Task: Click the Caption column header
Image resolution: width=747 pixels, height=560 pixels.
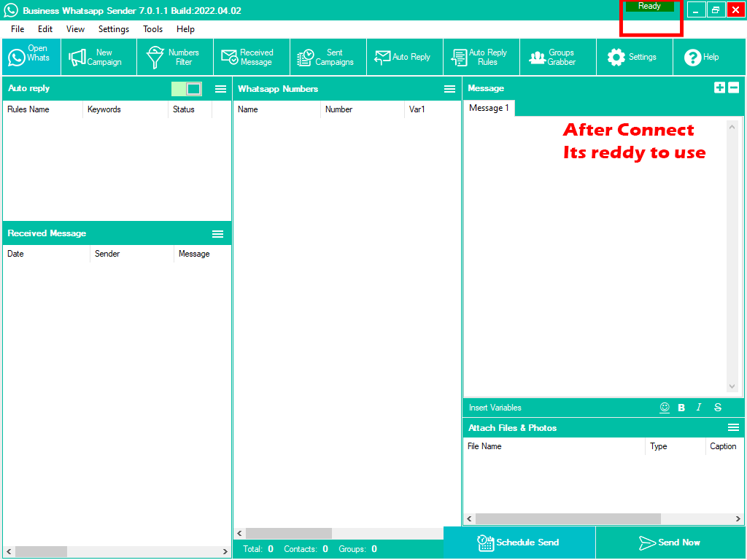Action: (x=724, y=446)
